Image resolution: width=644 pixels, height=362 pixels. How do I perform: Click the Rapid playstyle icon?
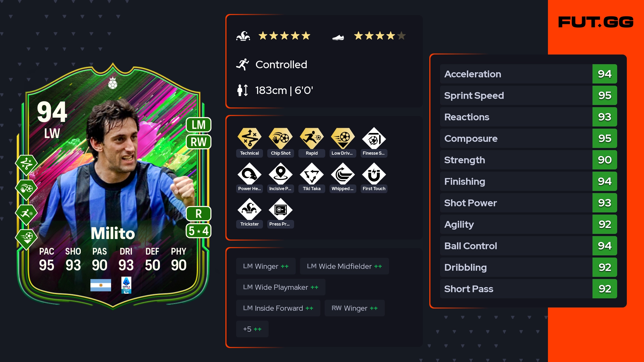click(x=312, y=138)
